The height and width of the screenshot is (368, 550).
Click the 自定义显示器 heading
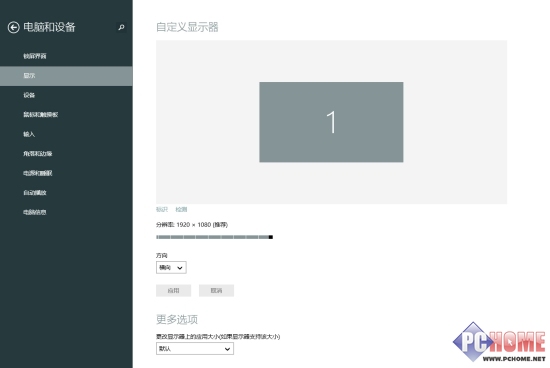tap(187, 27)
